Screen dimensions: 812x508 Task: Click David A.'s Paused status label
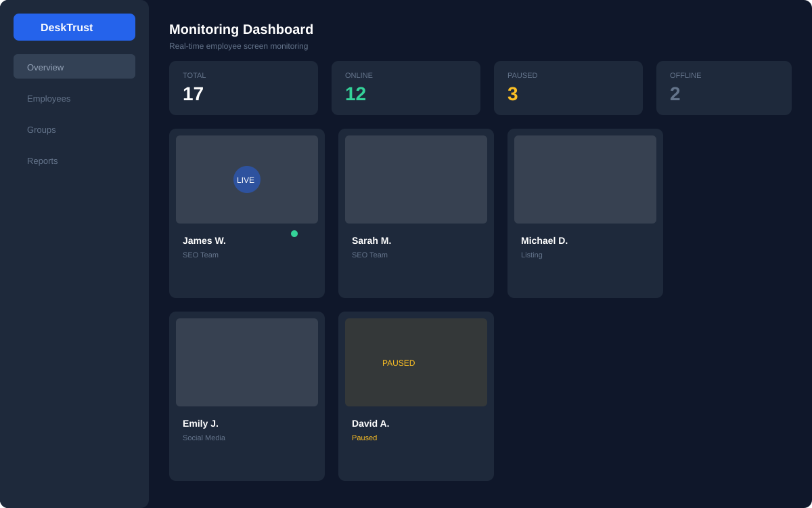tap(365, 438)
